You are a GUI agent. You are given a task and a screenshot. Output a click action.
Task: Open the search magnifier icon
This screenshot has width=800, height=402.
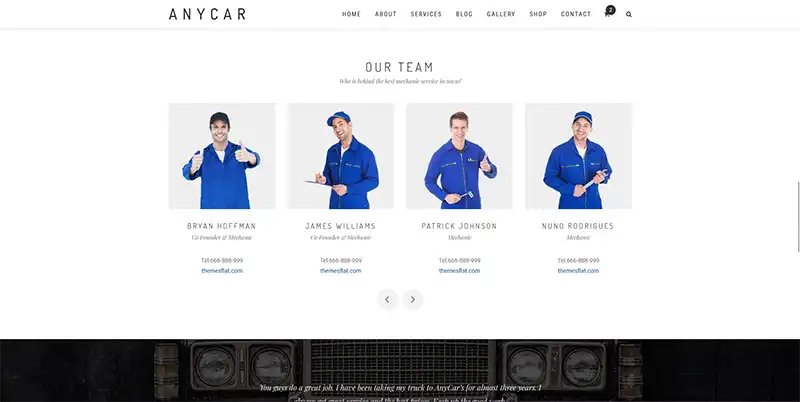629,14
